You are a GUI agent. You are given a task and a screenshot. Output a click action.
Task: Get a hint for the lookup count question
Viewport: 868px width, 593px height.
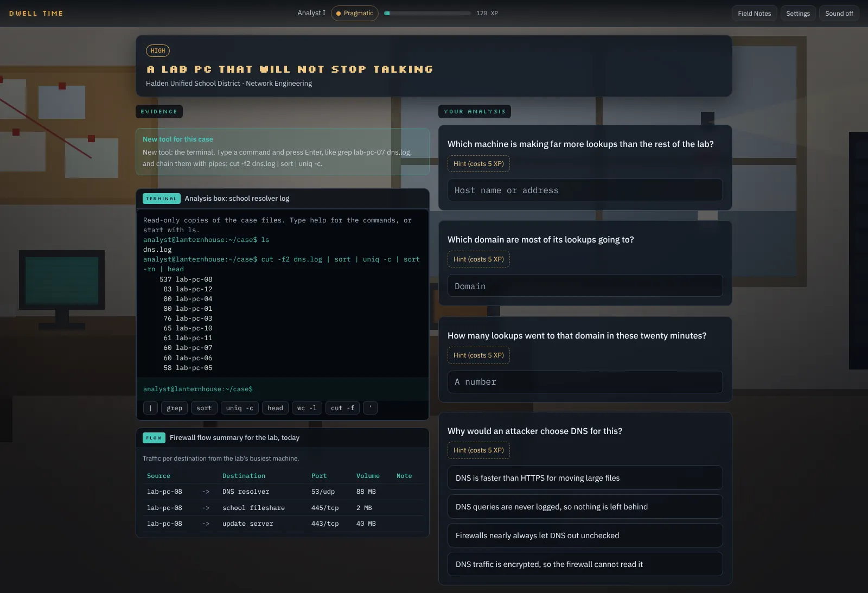(x=478, y=355)
